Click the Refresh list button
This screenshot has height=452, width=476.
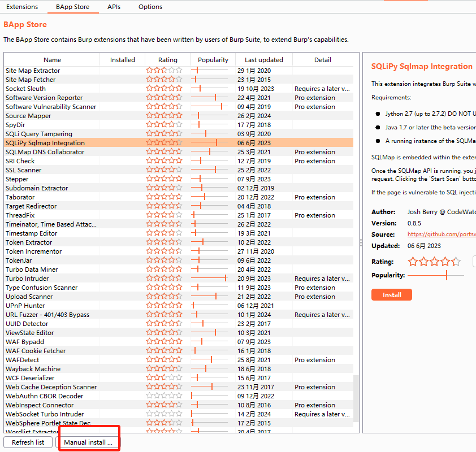(28, 442)
